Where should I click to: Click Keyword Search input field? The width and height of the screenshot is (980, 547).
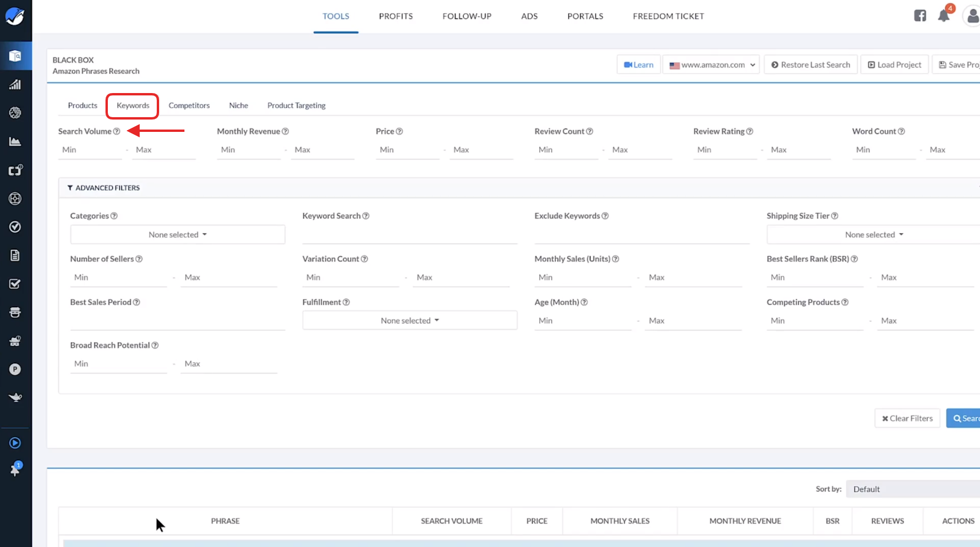[x=410, y=235]
